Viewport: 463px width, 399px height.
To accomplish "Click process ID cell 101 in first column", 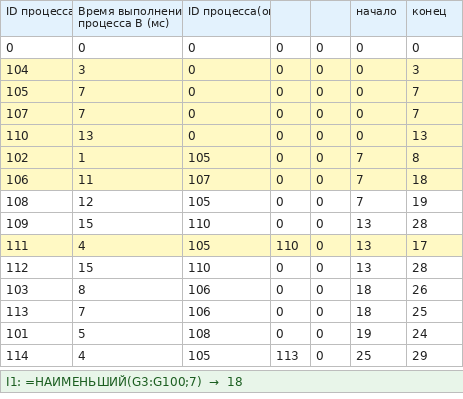I will (x=36, y=334).
